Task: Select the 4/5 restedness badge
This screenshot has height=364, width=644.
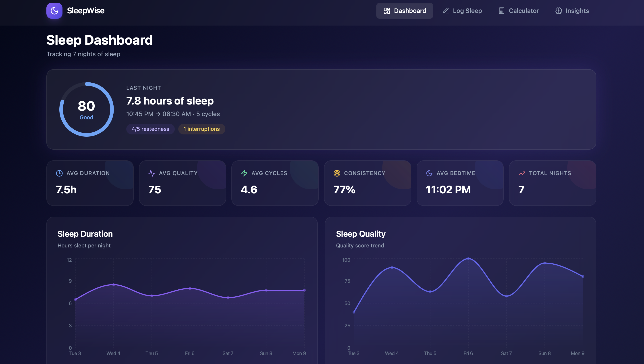Action: tap(150, 129)
